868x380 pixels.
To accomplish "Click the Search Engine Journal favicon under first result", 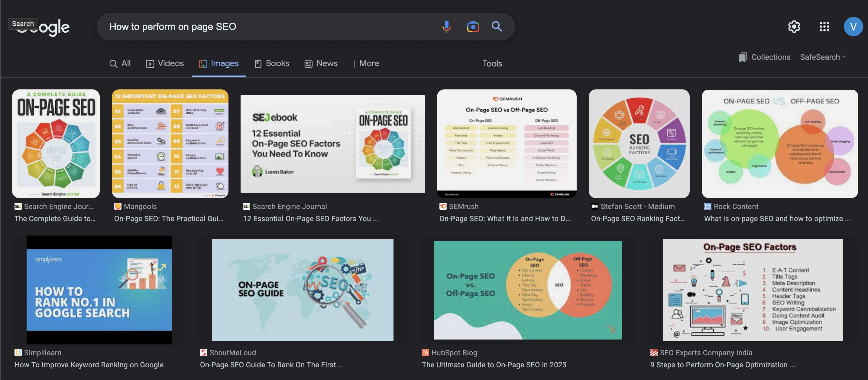I will click(x=18, y=207).
